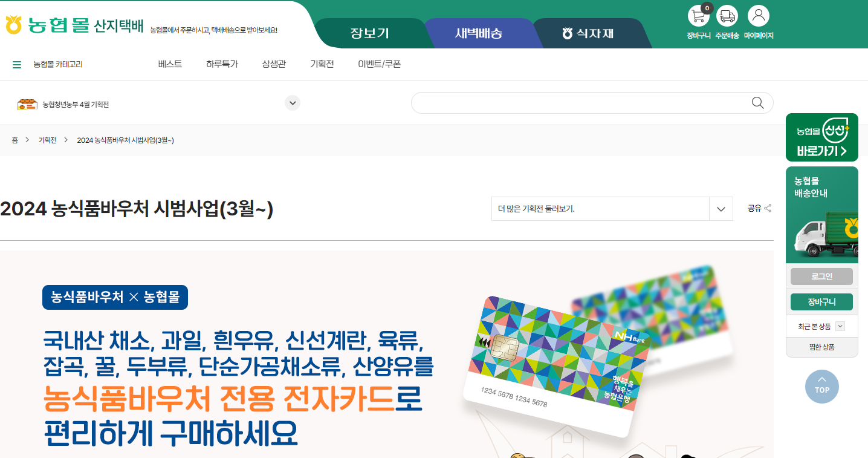This screenshot has width=868, height=458.
Task: Open the 이벤트/쿠폰 menu
Action: pyautogui.click(x=380, y=64)
